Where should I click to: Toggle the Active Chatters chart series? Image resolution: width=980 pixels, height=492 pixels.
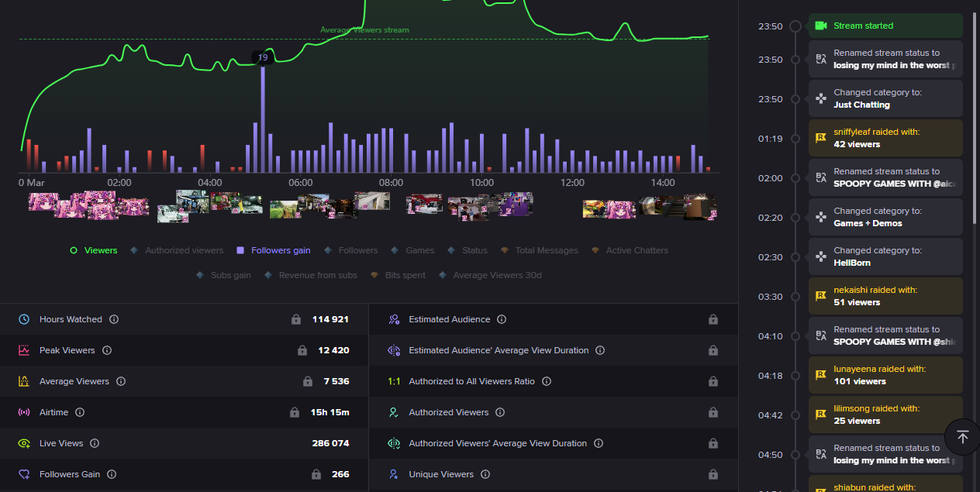pyautogui.click(x=630, y=250)
